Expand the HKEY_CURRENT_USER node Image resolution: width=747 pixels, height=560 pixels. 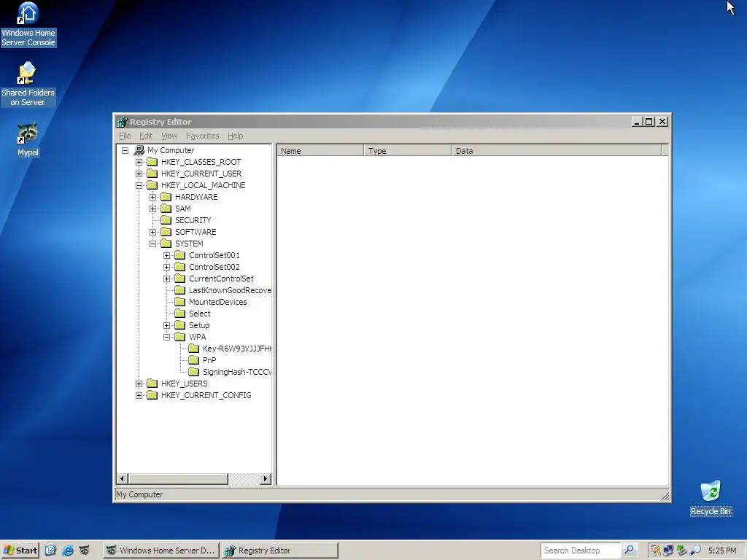(x=139, y=174)
